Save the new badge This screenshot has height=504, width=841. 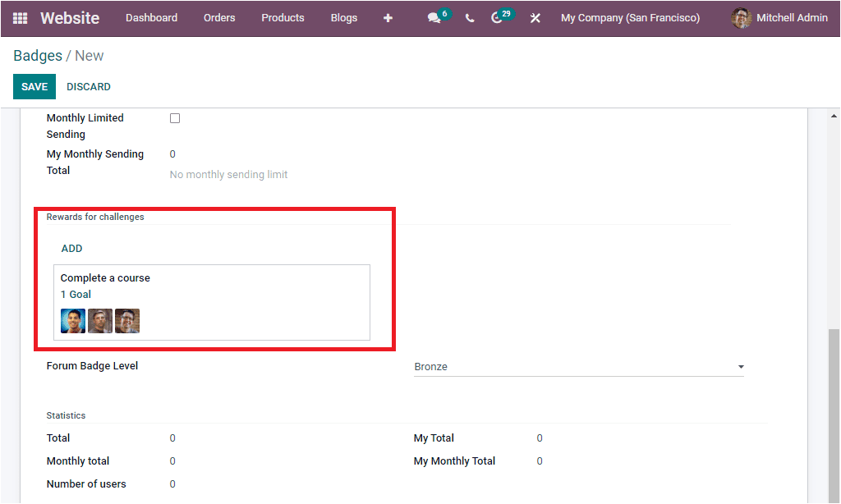point(34,86)
